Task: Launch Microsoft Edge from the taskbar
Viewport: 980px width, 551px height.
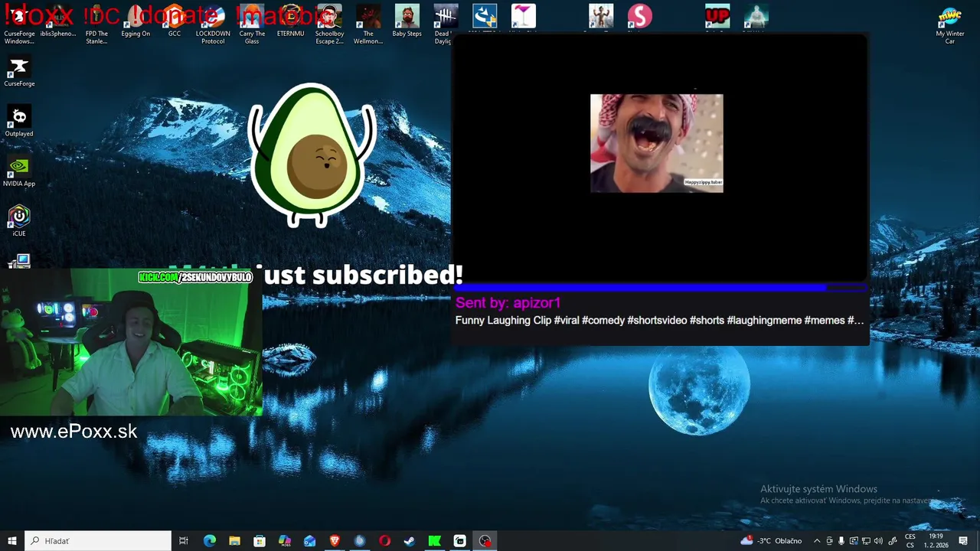Action: point(209,541)
